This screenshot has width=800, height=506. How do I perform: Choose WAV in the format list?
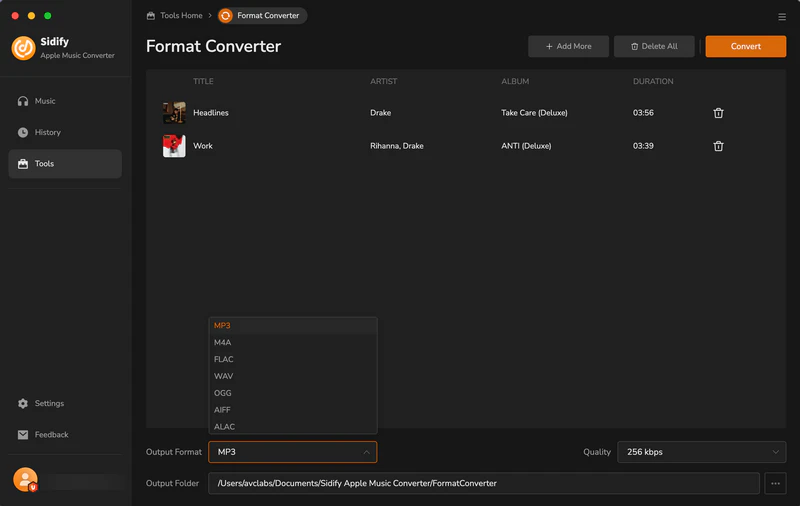coord(293,376)
